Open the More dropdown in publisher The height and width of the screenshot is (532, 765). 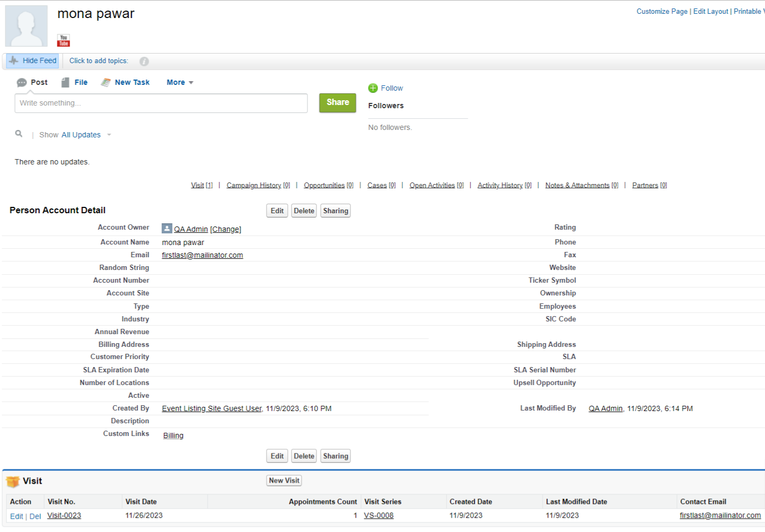coord(180,83)
